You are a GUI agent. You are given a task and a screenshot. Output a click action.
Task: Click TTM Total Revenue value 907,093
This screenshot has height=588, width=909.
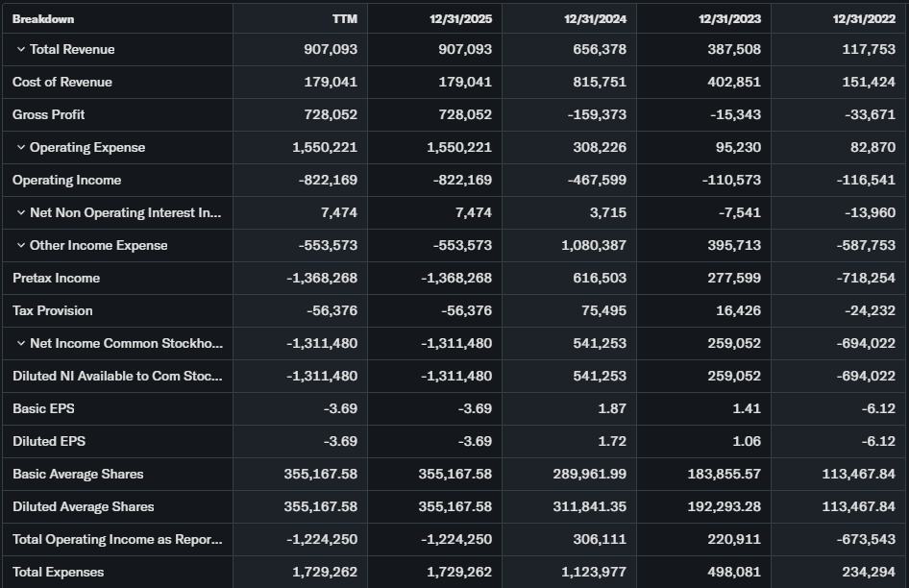[331, 50]
